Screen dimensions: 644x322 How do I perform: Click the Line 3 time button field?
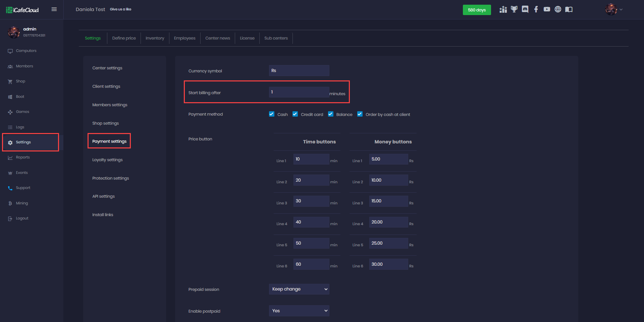pos(311,201)
